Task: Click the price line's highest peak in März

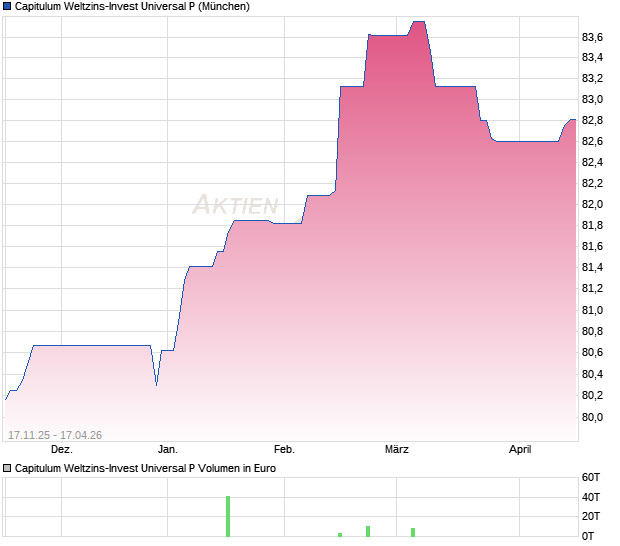Action: [x=419, y=22]
